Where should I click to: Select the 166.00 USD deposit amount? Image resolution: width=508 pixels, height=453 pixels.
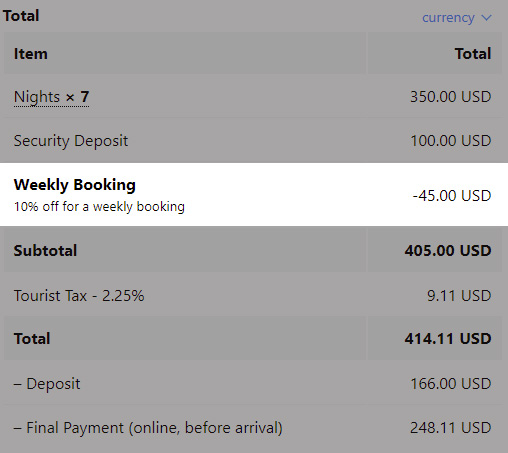point(450,384)
